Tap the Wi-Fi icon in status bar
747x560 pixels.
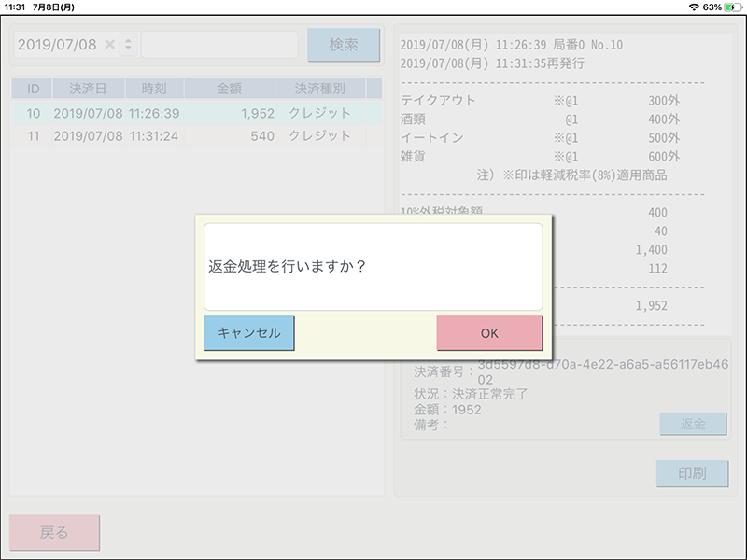(x=693, y=7)
